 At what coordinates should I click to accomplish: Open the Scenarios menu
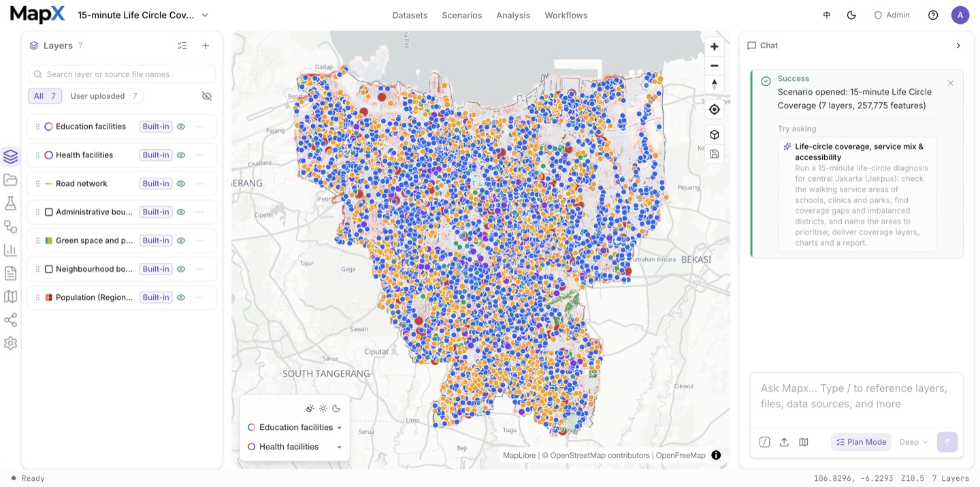[x=461, y=15]
